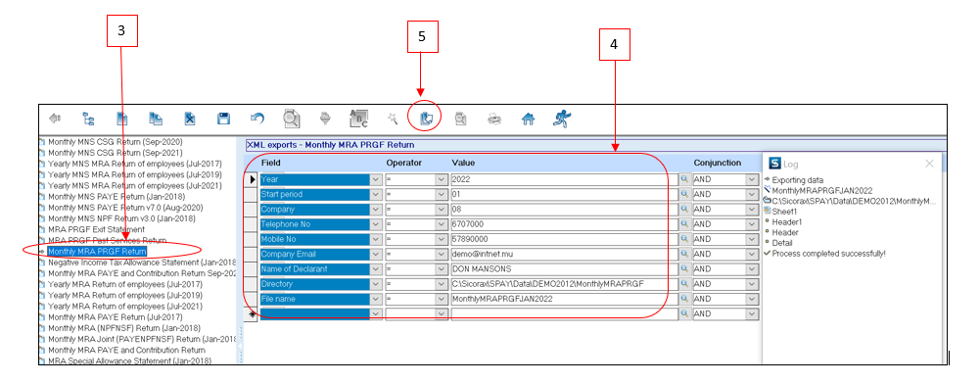Click the home icon in toolbar
Viewport: 980px width, 383px height.
(528, 118)
